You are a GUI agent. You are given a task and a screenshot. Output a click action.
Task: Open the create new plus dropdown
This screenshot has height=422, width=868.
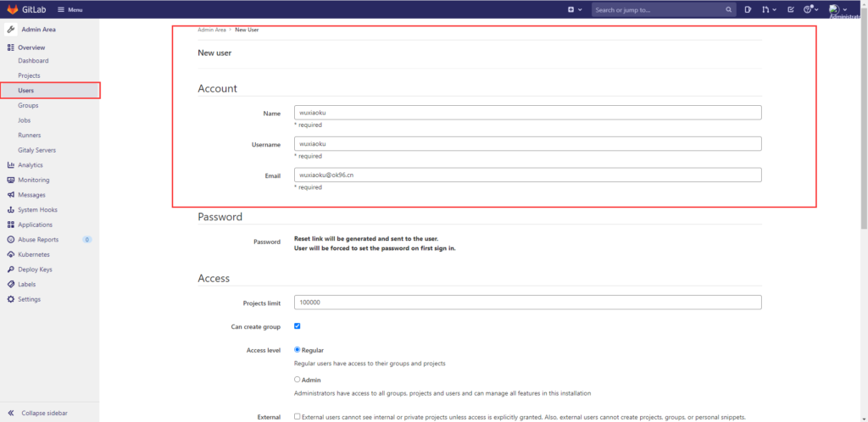pyautogui.click(x=574, y=9)
